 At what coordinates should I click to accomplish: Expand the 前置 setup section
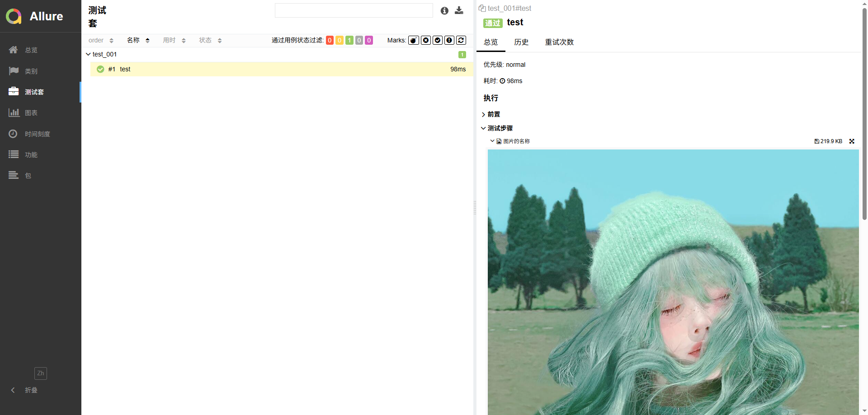tap(491, 114)
